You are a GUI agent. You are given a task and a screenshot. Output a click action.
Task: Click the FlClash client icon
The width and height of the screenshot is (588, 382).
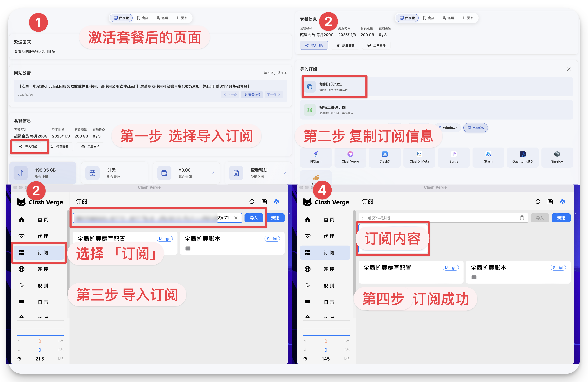[316, 154]
